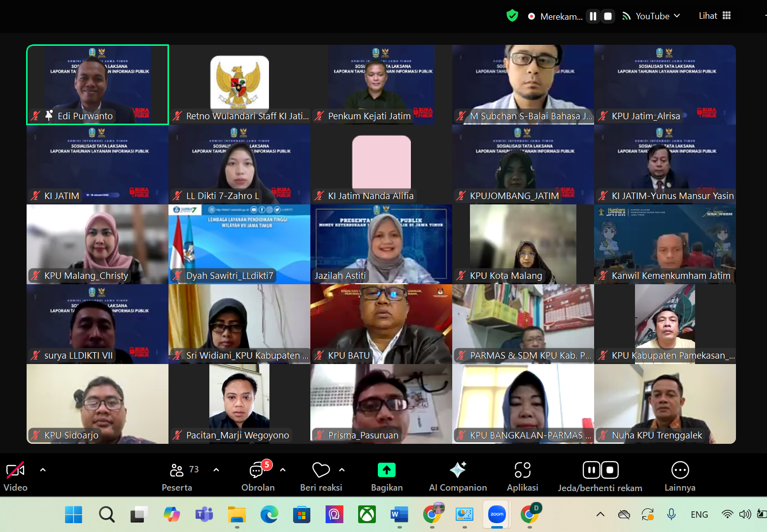Expand the arrow next to Peserta
The width and height of the screenshot is (767, 532).
(x=216, y=470)
